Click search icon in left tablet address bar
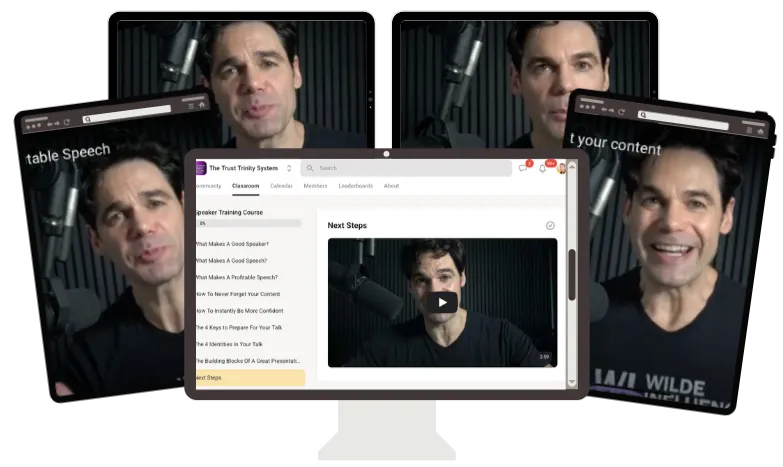Viewport: 783px width, 467px height. [88, 119]
